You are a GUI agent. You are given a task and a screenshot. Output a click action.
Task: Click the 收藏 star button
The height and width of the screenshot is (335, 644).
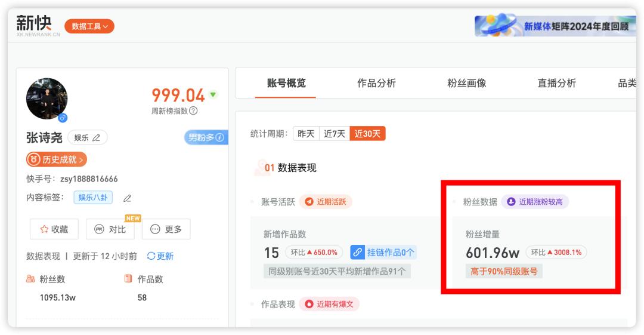[54, 229]
